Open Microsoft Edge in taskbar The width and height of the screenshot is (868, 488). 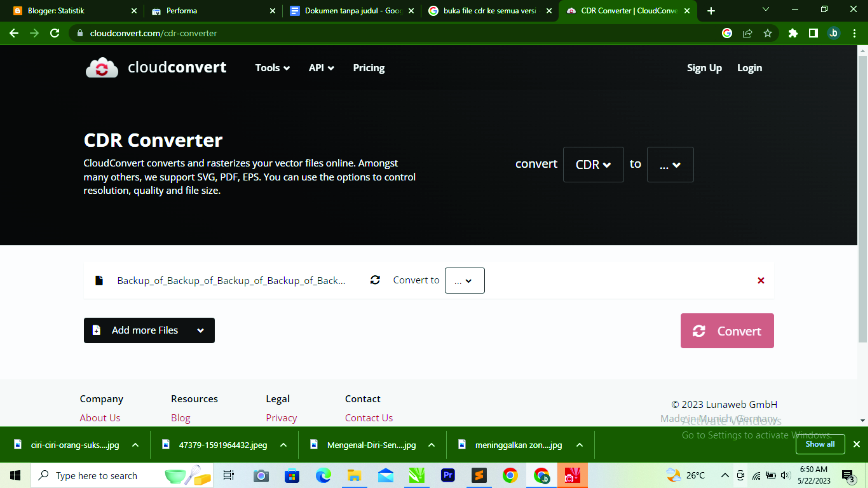coord(323,475)
